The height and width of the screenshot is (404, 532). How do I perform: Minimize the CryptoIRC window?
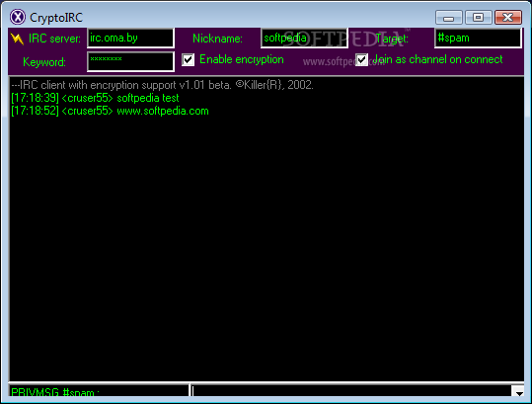coord(448,18)
